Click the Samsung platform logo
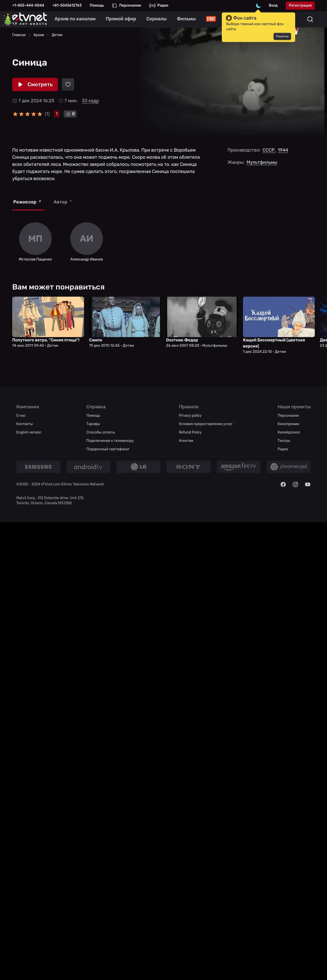The image size is (327, 980). pyautogui.click(x=38, y=467)
